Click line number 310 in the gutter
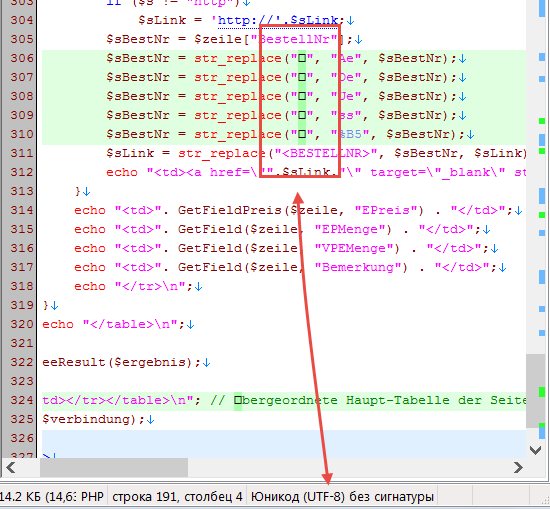 tap(22, 134)
